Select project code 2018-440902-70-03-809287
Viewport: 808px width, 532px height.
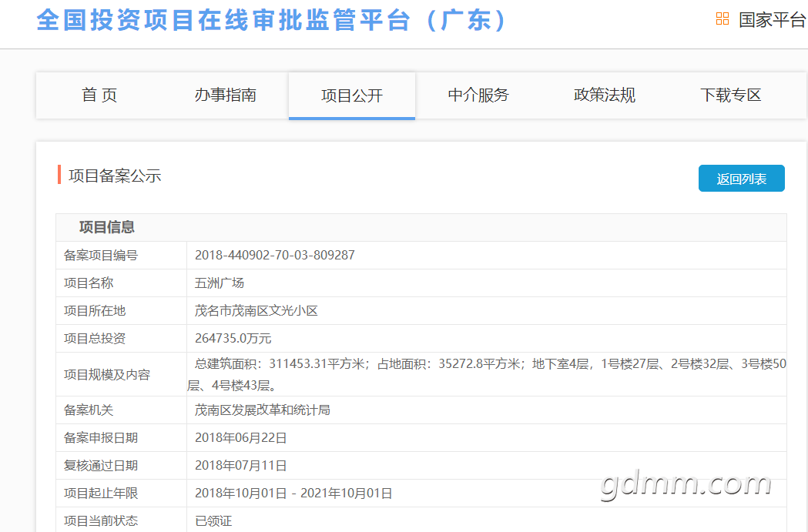pos(275,255)
